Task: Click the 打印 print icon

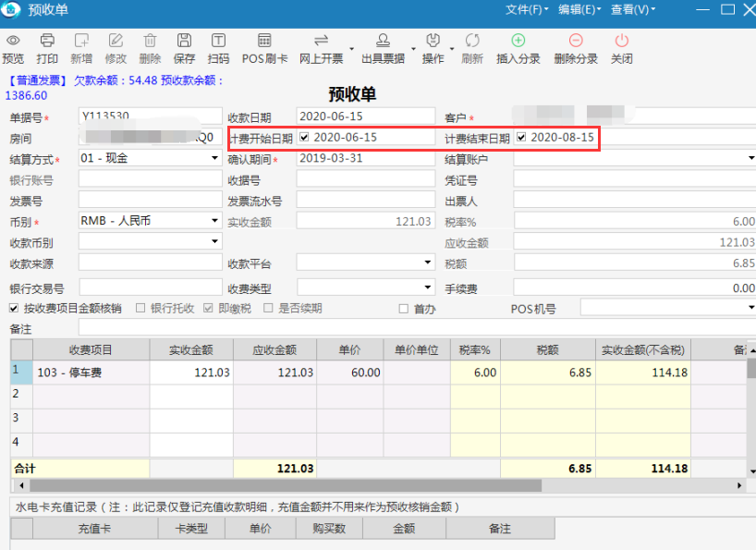Action: click(x=47, y=41)
